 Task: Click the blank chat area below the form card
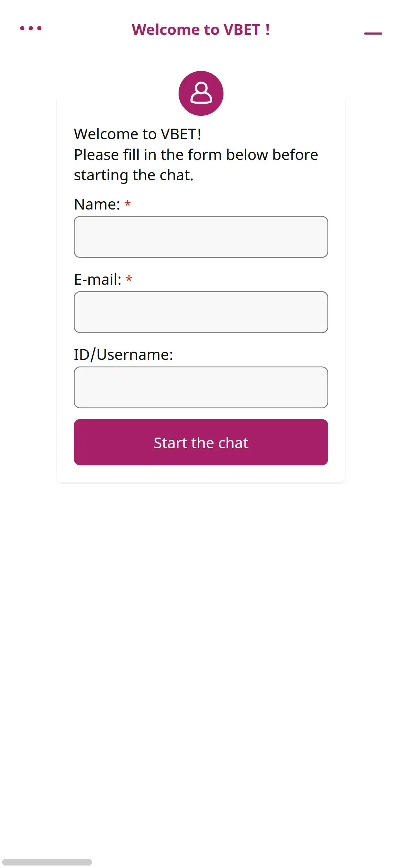(x=201, y=641)
